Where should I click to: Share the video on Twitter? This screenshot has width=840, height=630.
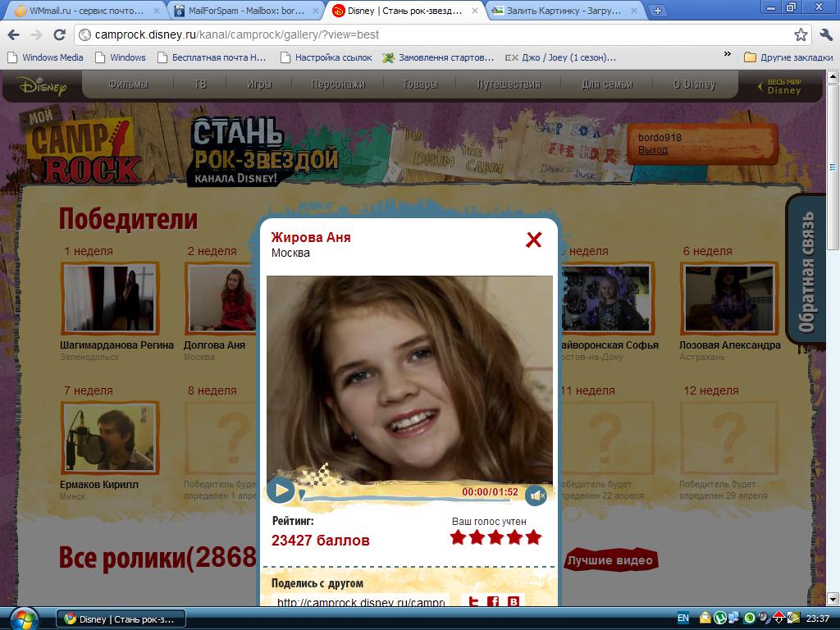[x=472, y=601]
